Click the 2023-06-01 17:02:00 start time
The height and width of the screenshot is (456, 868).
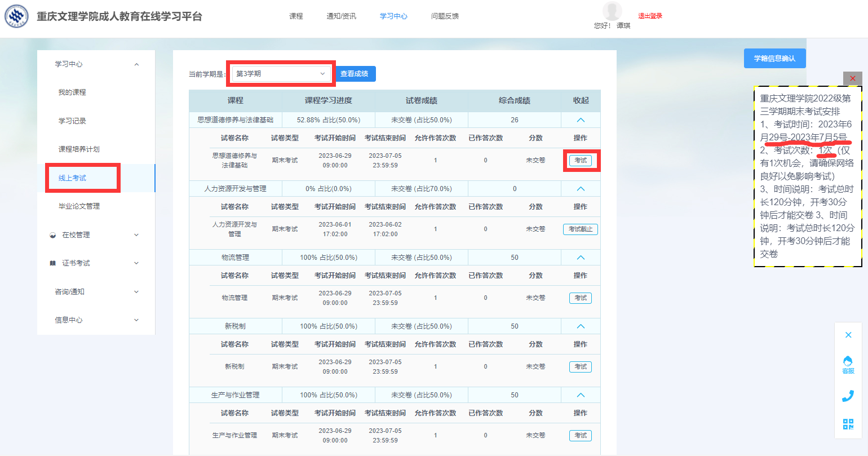(335, 229)
